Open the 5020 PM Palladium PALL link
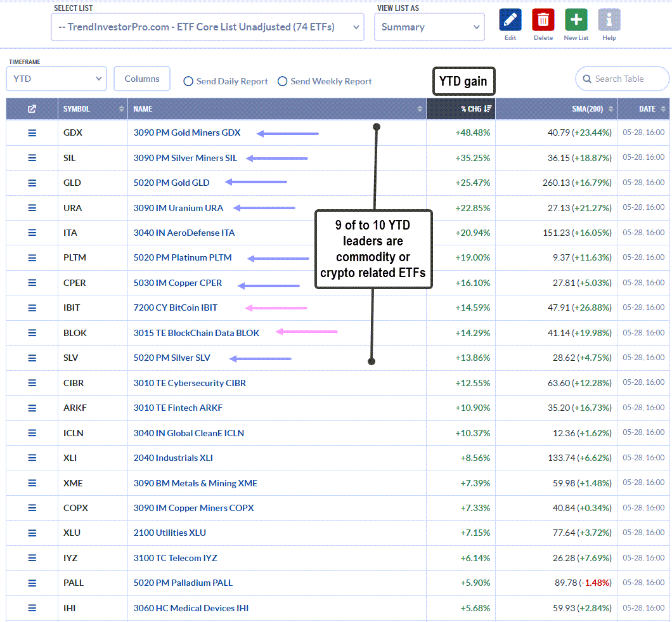 [x=183, y=583]
